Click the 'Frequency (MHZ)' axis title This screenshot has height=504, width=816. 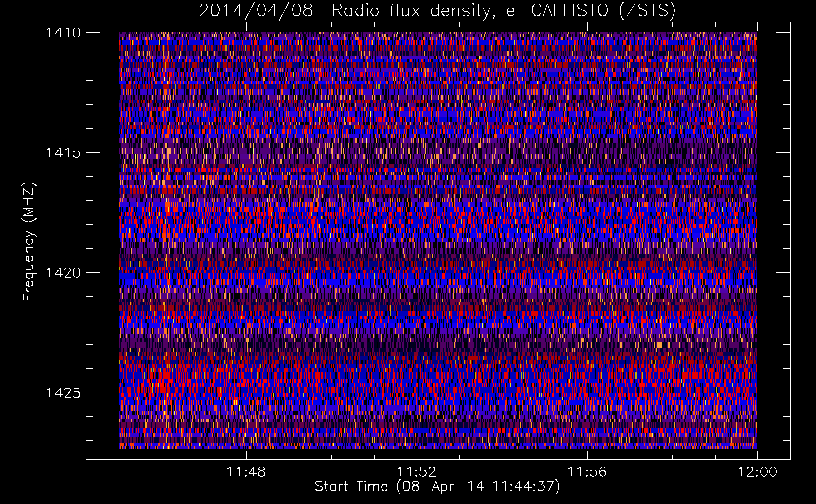29,242
